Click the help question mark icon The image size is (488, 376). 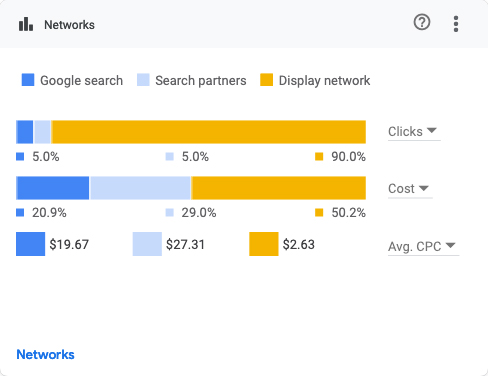click(422, 23)
